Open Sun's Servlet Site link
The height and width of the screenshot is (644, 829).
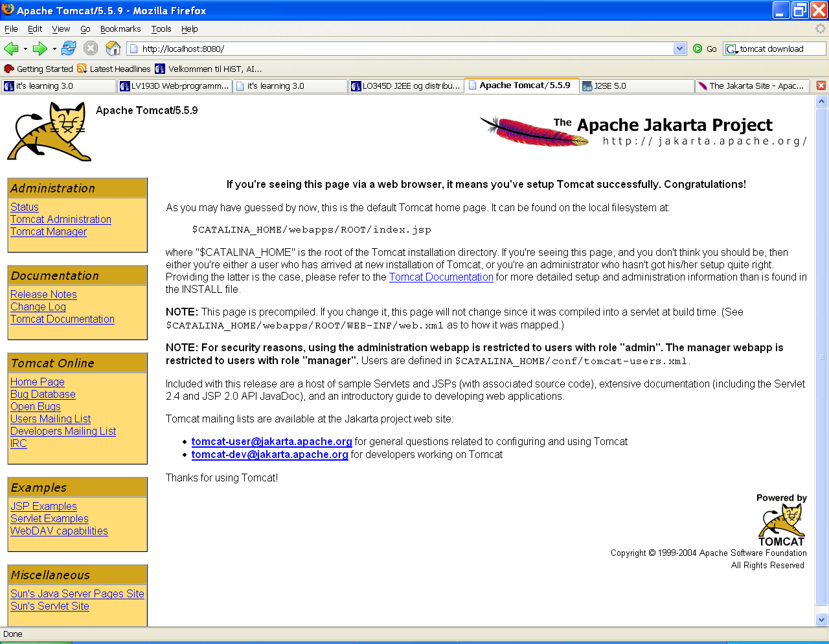[50, 606]
